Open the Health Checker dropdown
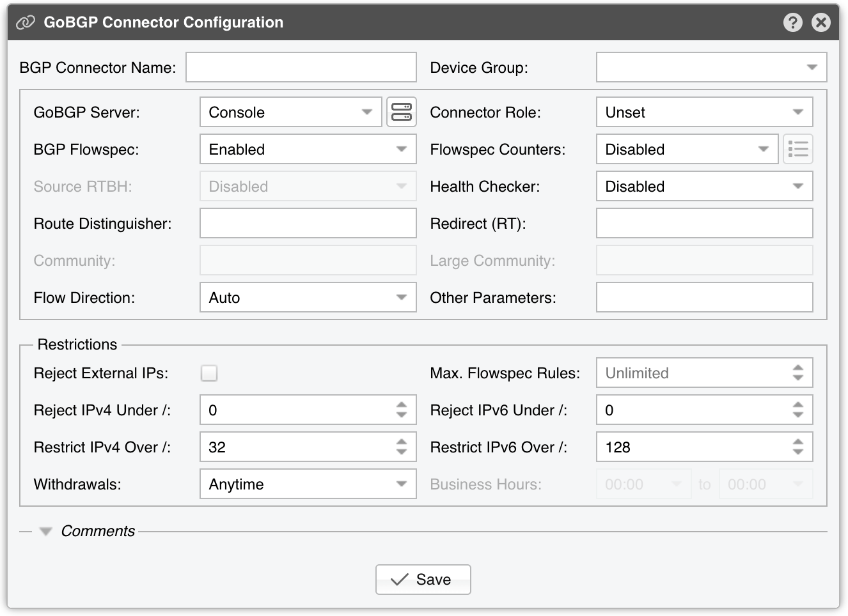The width and height of the screenshot is (848, 616). (705, 187)
